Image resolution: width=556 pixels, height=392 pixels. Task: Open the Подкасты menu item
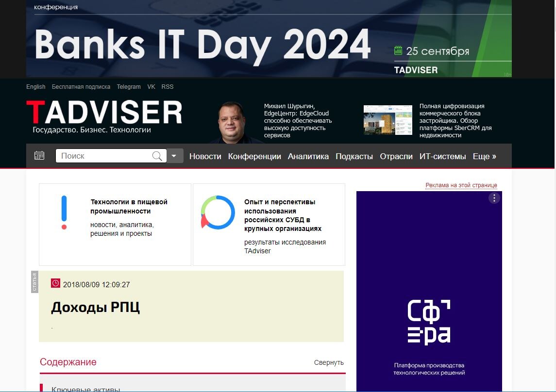pyautogui.click(x=354, y=156)
